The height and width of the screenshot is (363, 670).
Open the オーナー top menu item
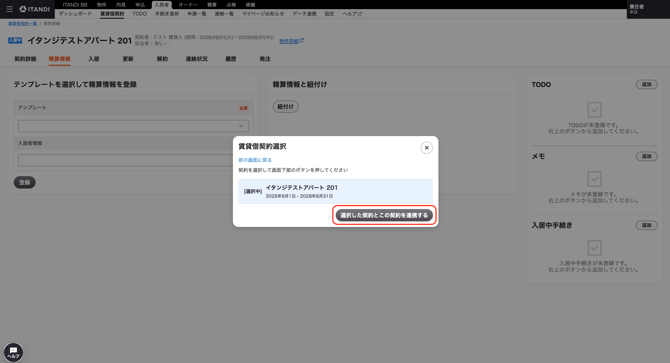point(188,5)
